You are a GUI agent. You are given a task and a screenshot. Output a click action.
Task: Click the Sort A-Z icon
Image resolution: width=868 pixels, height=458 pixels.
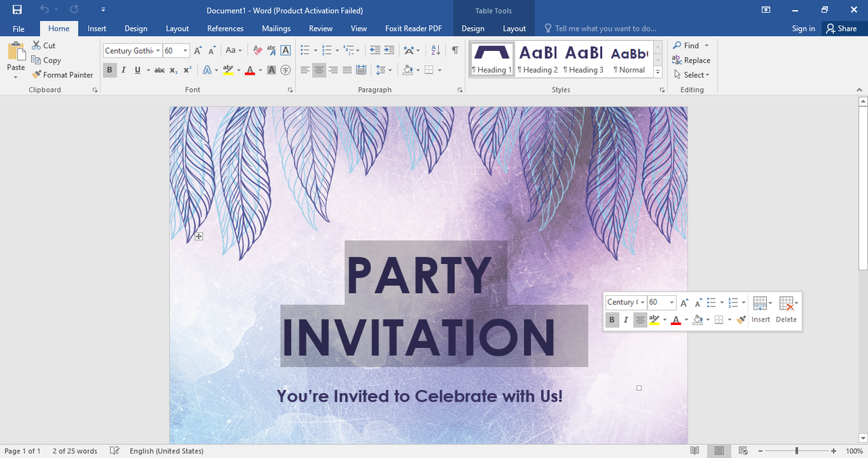[x=435, y=51]
